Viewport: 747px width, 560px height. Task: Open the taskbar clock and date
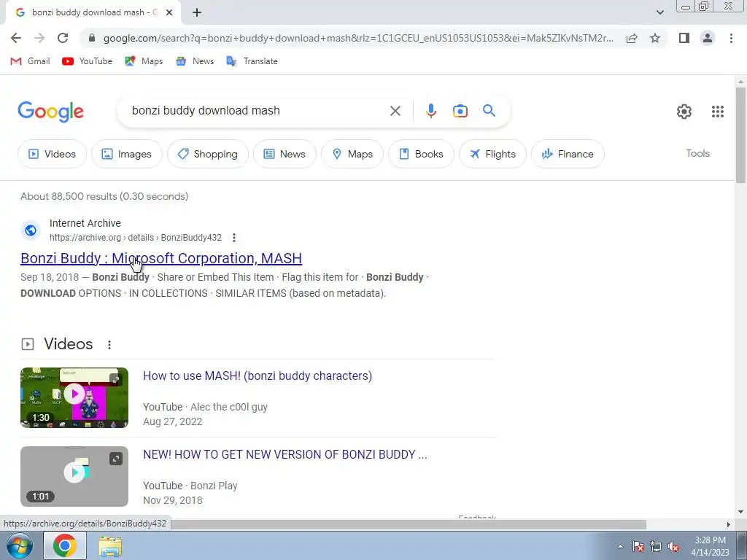click(x=710, y=546)
